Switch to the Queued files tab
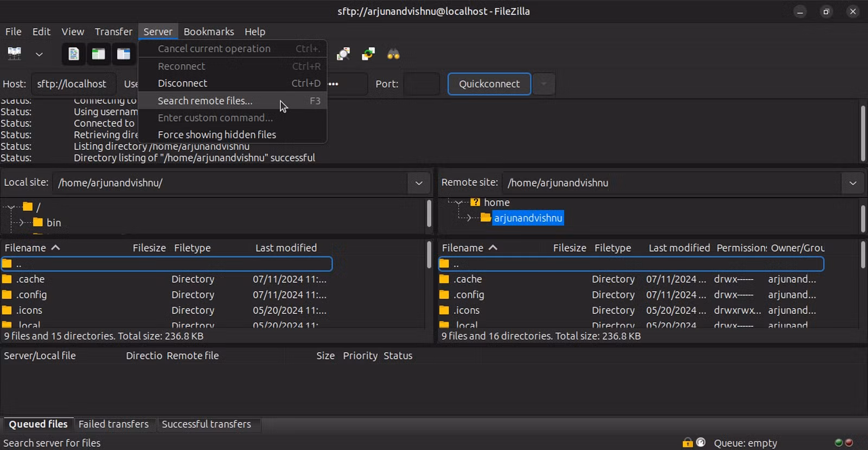 (38, 424)
